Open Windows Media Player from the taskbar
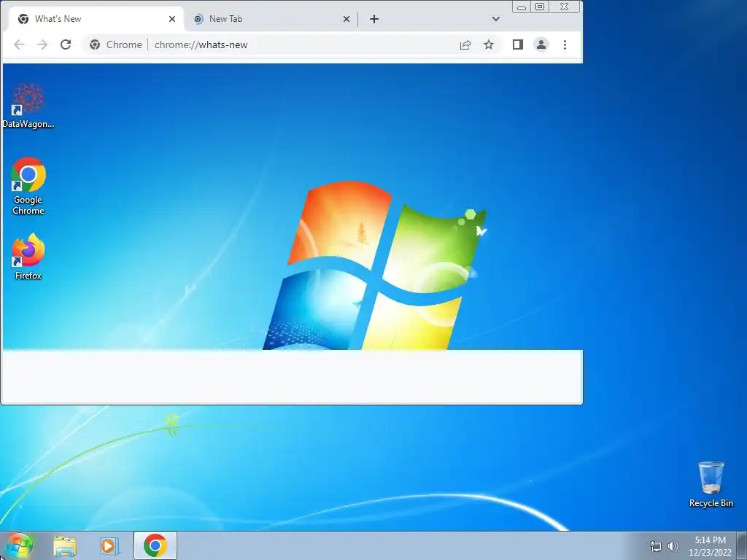Screen dimensions: 747x560 pyautogui.click(x=109, y=545)
